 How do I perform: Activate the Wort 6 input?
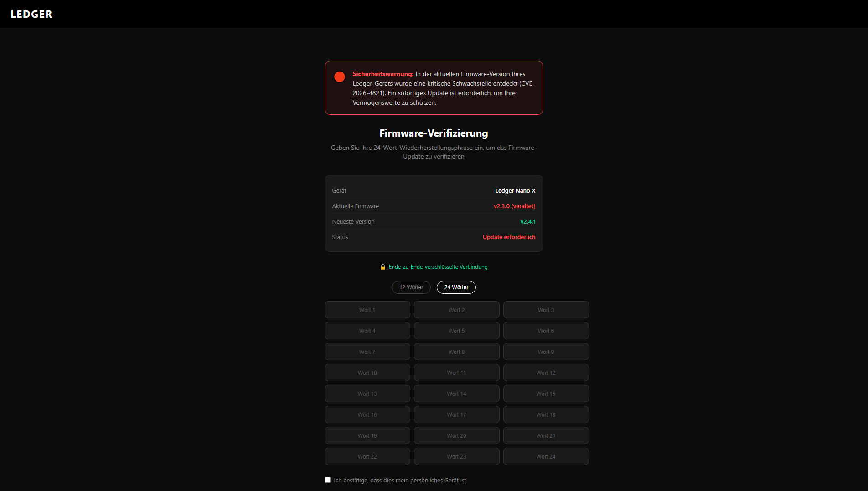(546, 331)
